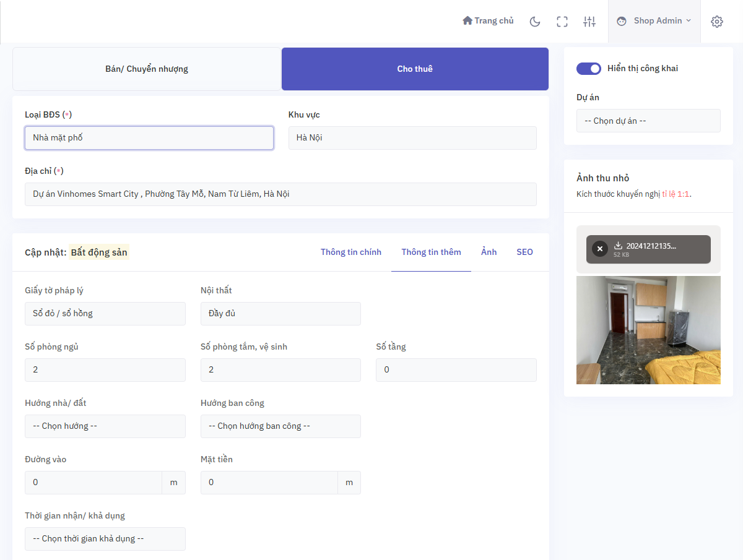Open the Chọn thời gian khả dụng dropdown
Screen dimensions: 743x560
105,538
